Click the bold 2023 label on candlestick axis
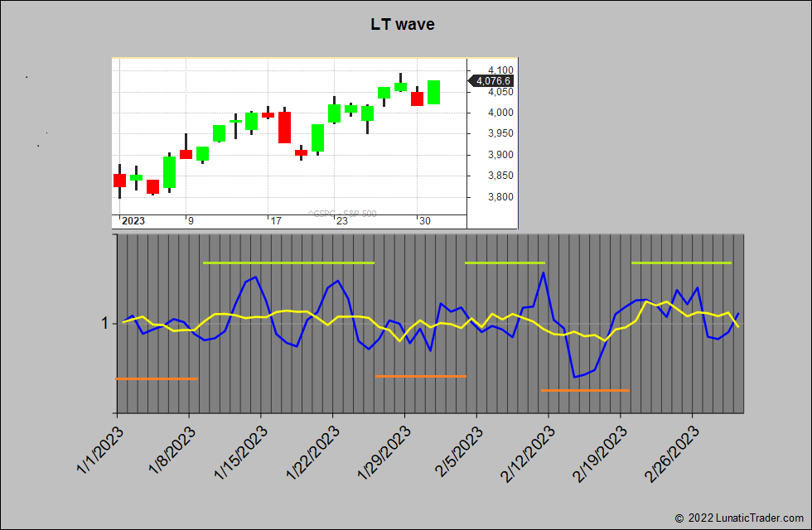Image resolution: width=812 pixels, height=530 pixels. tap(133, 221)
